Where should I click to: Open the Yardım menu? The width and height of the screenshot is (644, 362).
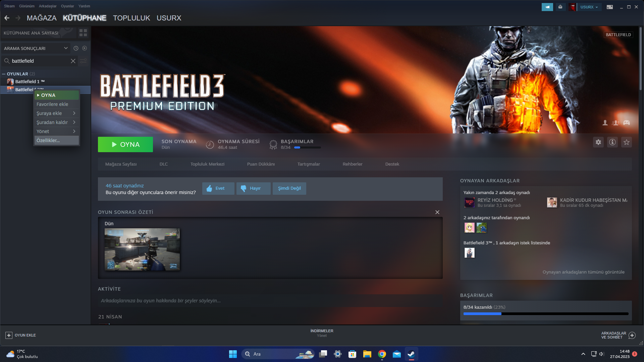point(84,6)
